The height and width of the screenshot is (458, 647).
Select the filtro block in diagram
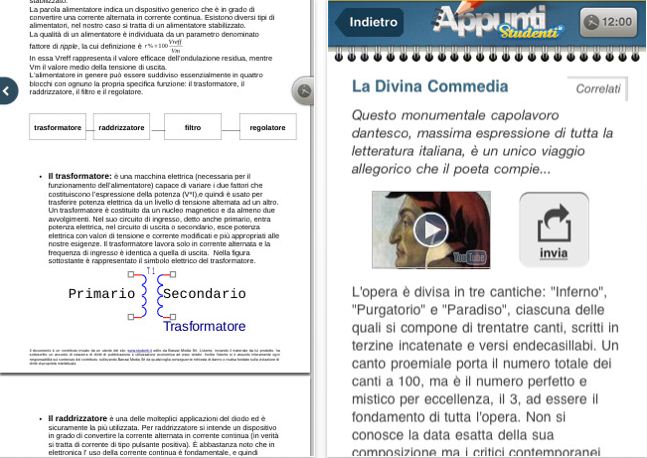click(193, 127)
